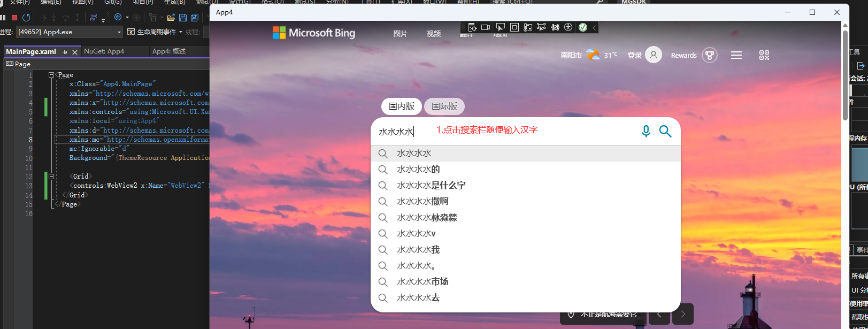Click the x:Class="App4.MainPage" code line
Viewport: 868px width, 329px height.
[x=112, y=84]
